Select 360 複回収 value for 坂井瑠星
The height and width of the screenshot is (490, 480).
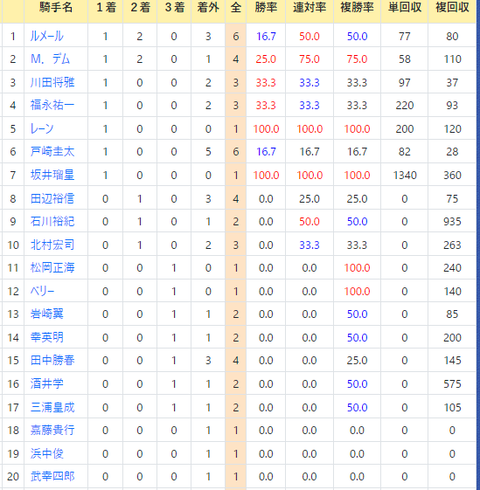click(x=452, y=175)
